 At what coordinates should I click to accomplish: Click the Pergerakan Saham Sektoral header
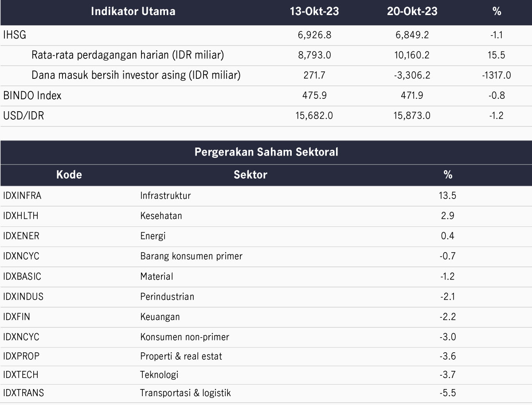pyautogui.click(x=266, y=152)
